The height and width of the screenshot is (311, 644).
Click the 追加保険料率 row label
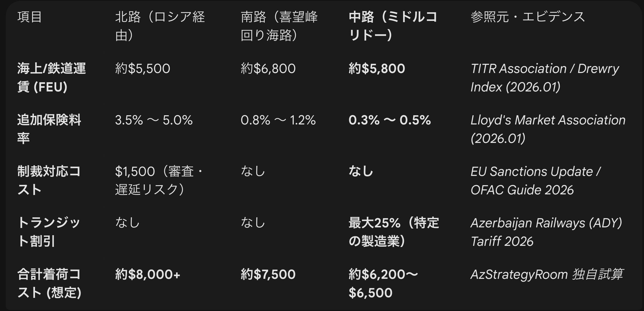point(49,129)
